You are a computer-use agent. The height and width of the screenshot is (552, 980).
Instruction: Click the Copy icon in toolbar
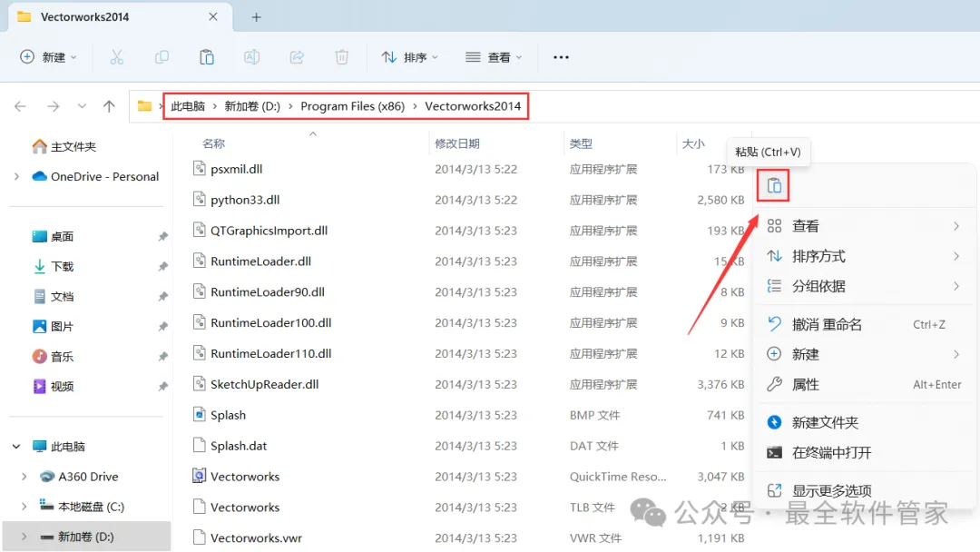click(x=162, y=57)
